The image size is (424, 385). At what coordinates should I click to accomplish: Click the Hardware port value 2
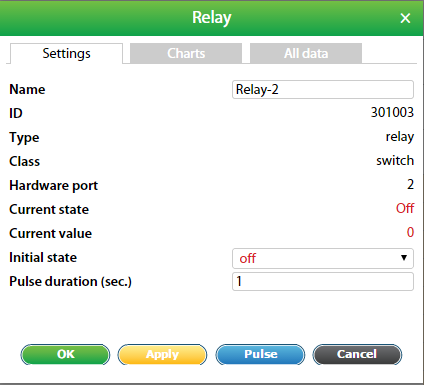coord(410,184)
